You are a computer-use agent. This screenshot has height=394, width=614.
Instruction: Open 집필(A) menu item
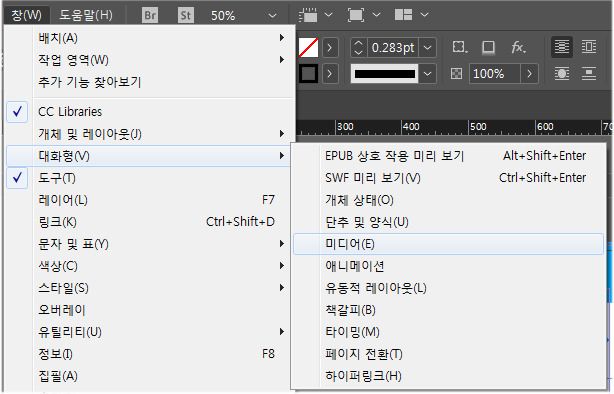150,376
